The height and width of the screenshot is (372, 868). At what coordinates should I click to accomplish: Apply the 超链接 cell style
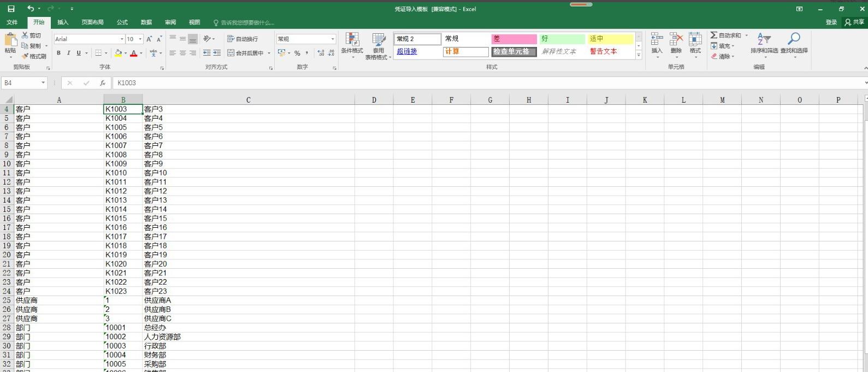pos(417,51)
